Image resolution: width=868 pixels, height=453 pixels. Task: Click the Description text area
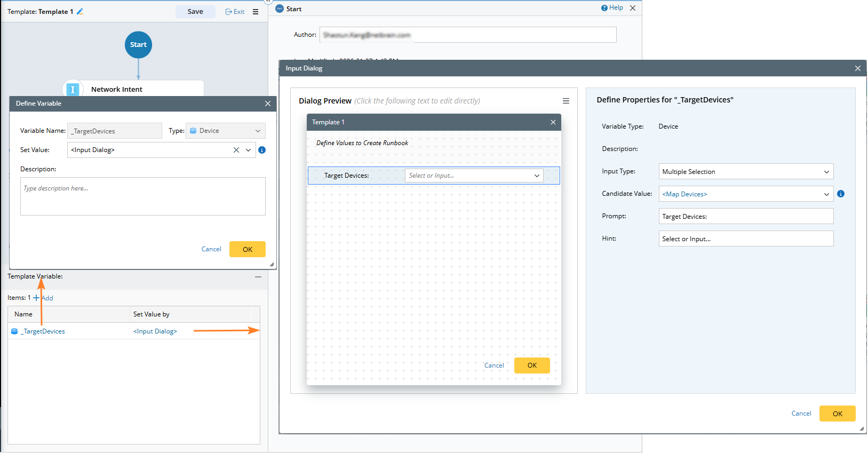click(142, 196)
